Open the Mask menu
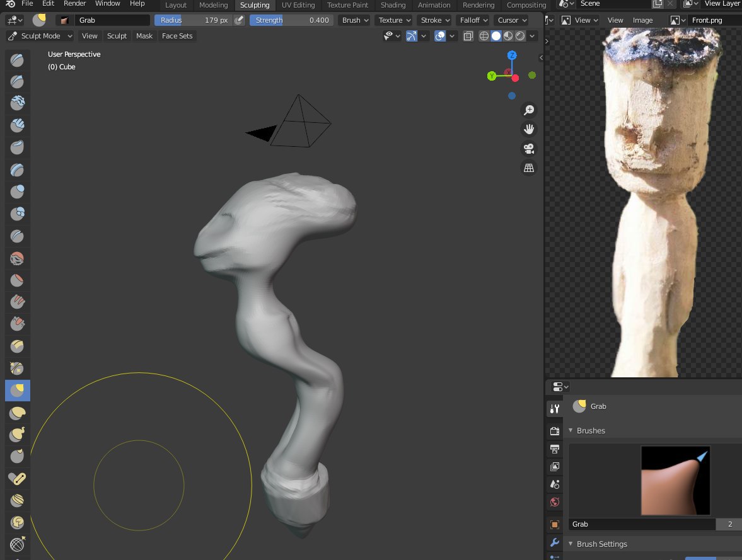Screen dimensions: 742x560 tap(144, 36)
